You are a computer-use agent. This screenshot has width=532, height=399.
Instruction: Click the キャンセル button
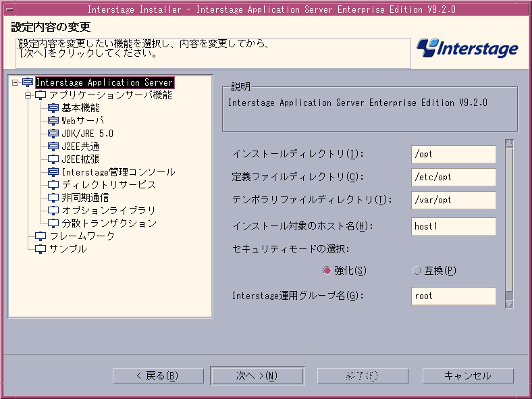tap(468, 376)
